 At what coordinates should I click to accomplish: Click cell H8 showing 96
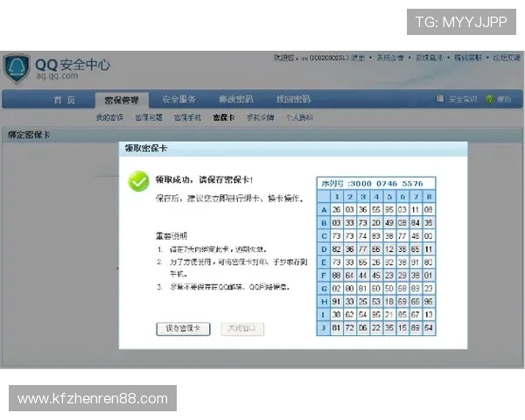(x=429, y=302)
